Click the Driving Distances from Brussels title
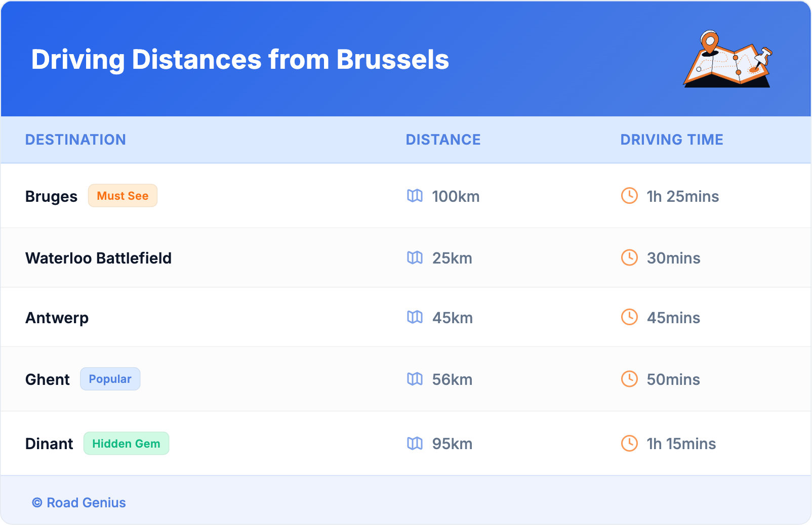 tap(240, 60)
